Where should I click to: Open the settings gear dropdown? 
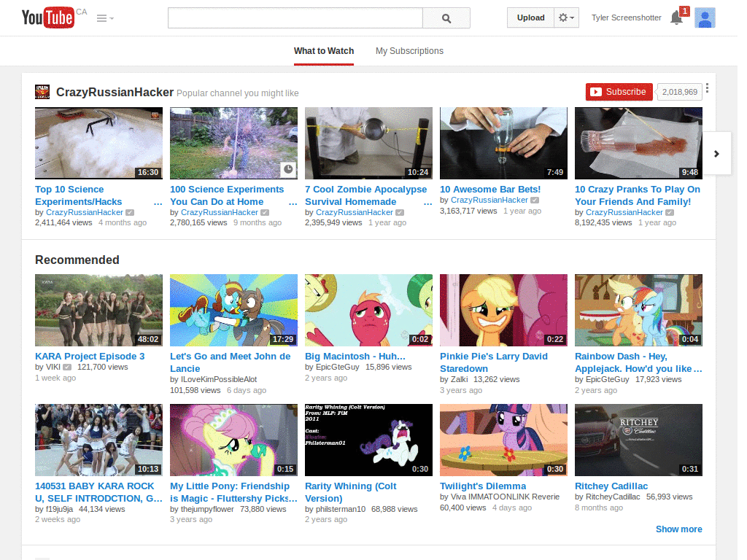click(x=566, y=17)
